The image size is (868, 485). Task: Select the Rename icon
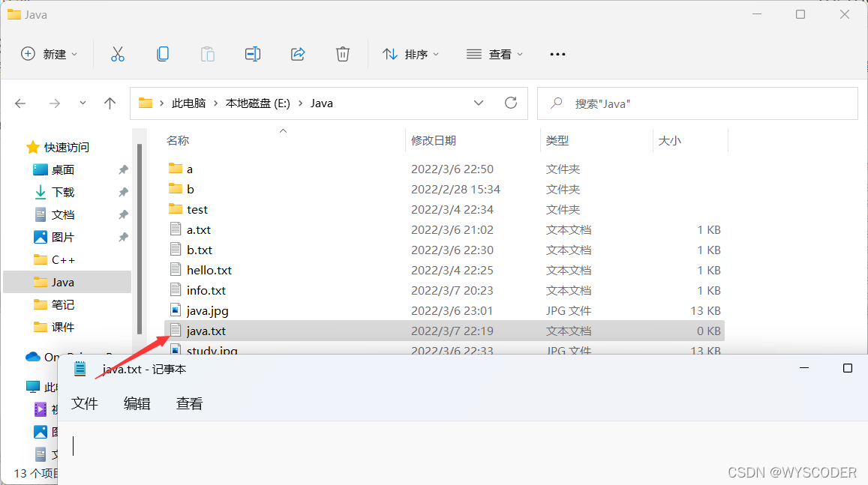click(x=253, y=53)
